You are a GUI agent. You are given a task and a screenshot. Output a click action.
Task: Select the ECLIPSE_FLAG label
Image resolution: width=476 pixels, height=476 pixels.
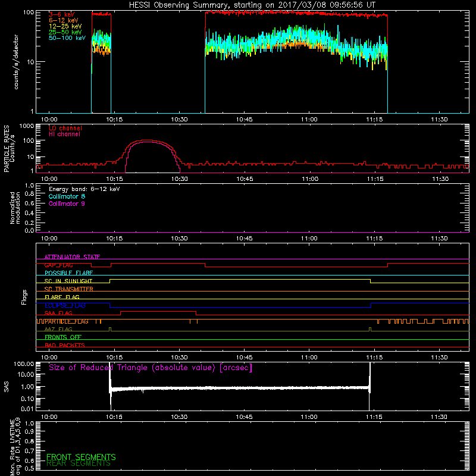[65, 305]
